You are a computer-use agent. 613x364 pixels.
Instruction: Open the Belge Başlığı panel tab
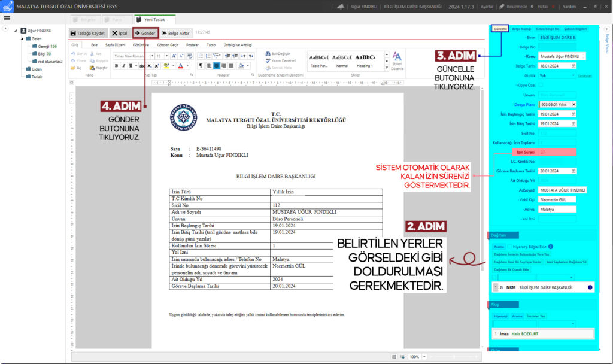(x=521, y=28)
